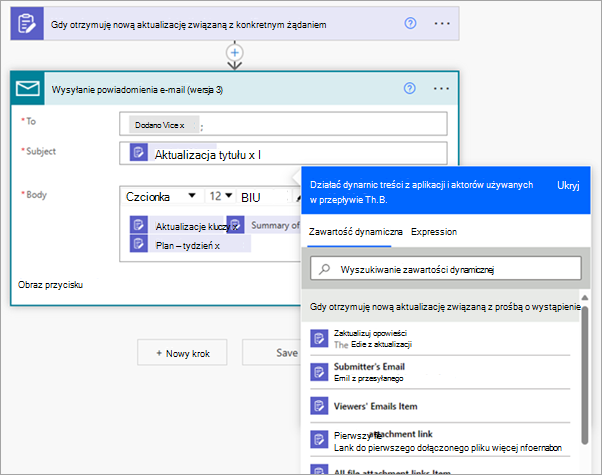
Task: Click the Viewers' Emails Item icon
Action: (319, 406)
